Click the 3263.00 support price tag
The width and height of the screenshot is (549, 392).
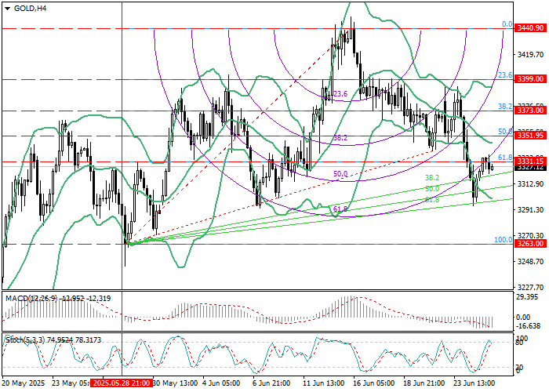[x=530, y=244]
